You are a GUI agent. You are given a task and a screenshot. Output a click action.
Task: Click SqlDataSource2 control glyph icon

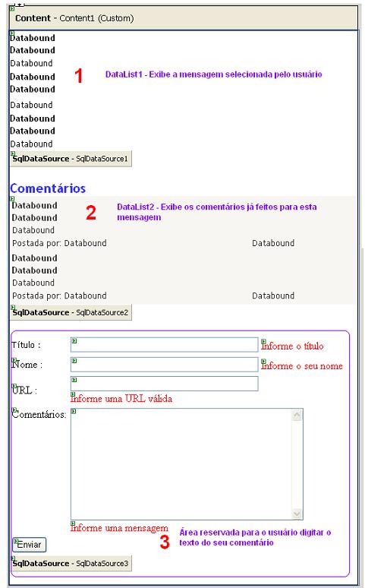point(13,308)
